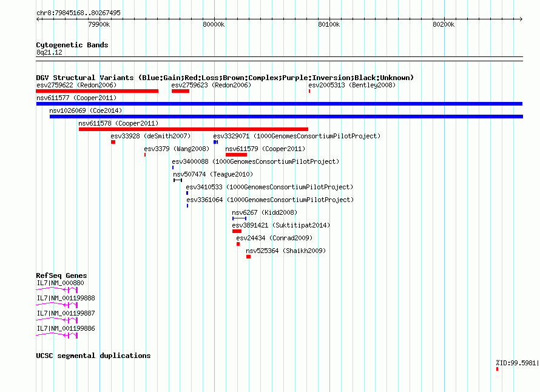Viewport: 540px width, 392px height.
Task: Click the nsv611579 (Cooper2011) red bar
Action: tap(236, 155)
